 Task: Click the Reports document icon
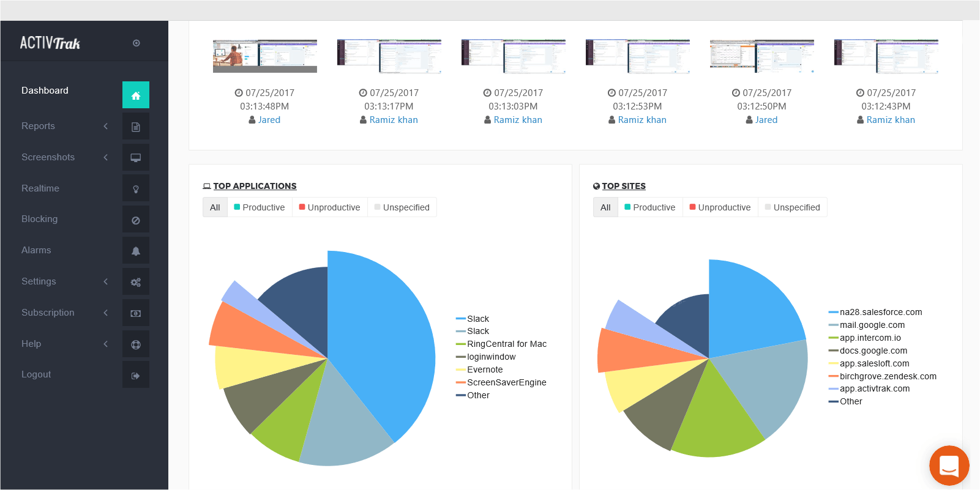[x=136, y=127]
